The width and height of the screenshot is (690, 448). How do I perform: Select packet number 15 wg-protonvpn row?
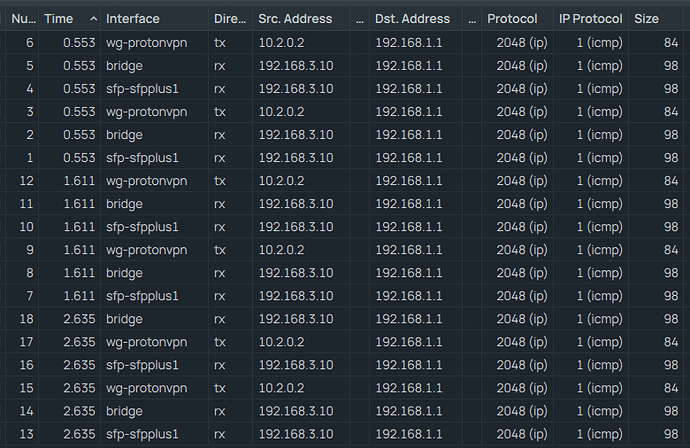click(x=345, y=388)
